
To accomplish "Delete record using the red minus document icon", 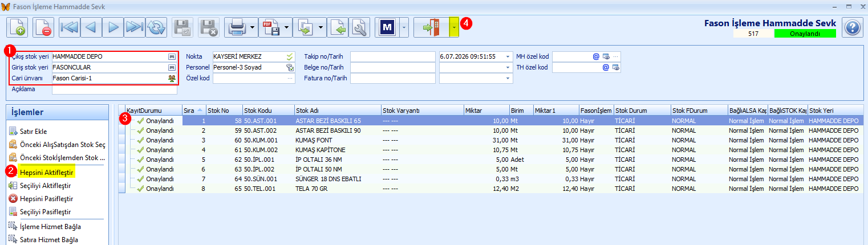I will pos(43,27).
